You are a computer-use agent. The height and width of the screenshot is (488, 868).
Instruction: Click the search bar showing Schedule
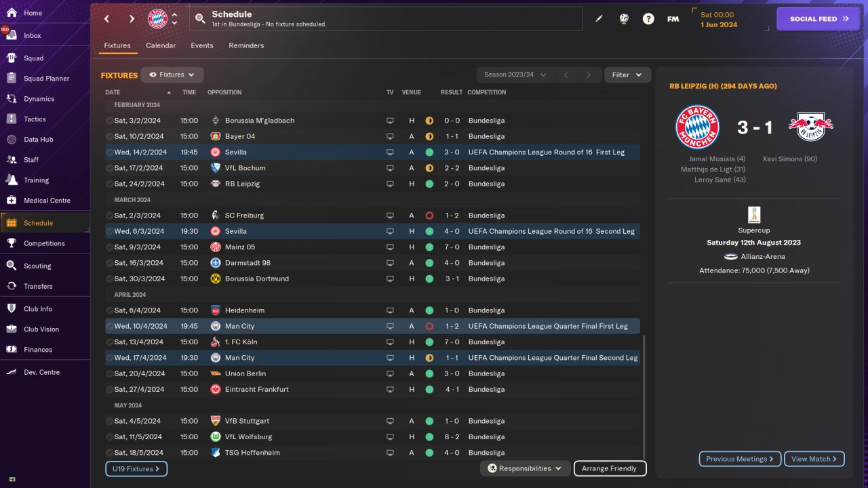tap(386, 19)
